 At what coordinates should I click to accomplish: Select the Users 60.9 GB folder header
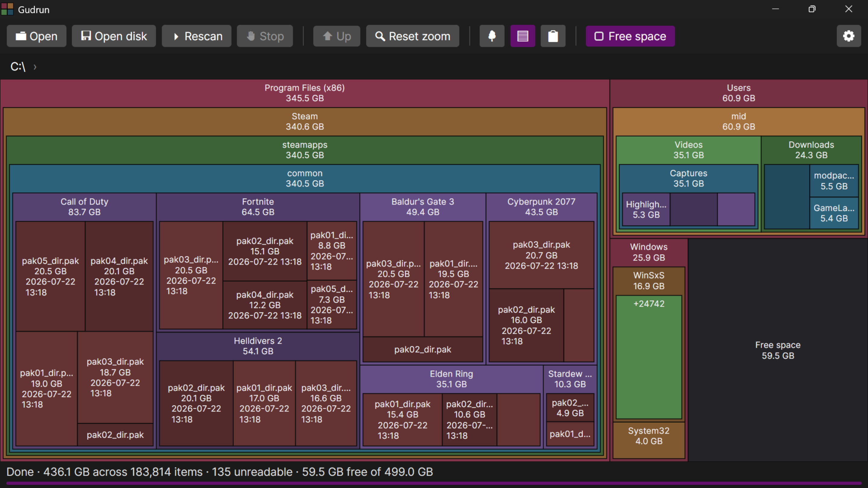739,93
